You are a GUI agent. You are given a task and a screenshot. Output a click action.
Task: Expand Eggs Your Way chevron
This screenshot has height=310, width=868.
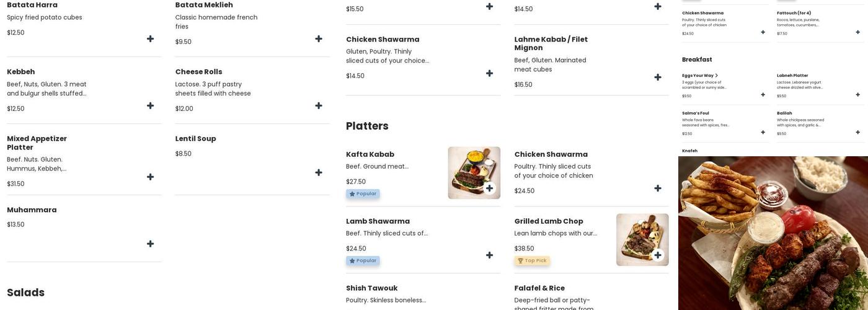(717, 76)
